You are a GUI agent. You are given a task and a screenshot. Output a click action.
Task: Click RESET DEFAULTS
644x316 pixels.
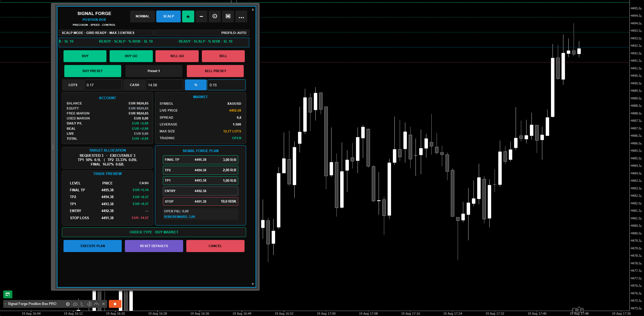point(154,246)
